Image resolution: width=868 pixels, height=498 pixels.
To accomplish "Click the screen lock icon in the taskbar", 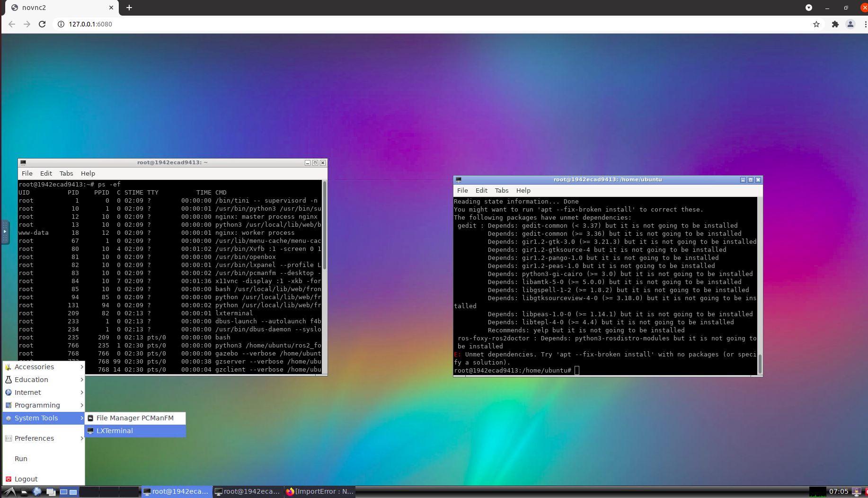I will click(857, 492).
